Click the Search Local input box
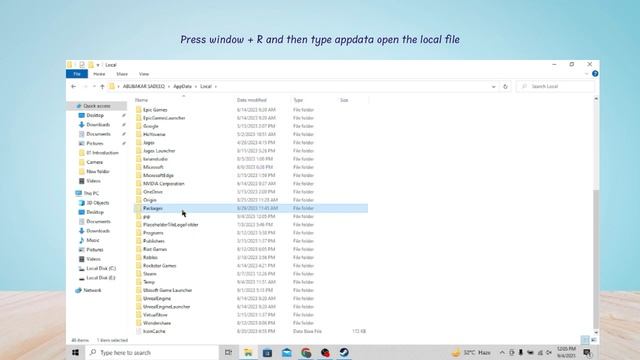Viewport: 640px width, 360px height. pos(555,87)
